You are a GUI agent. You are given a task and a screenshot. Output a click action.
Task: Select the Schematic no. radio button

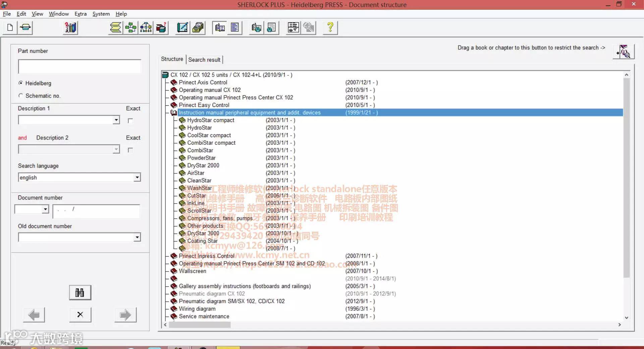click(x=21, y=96)
